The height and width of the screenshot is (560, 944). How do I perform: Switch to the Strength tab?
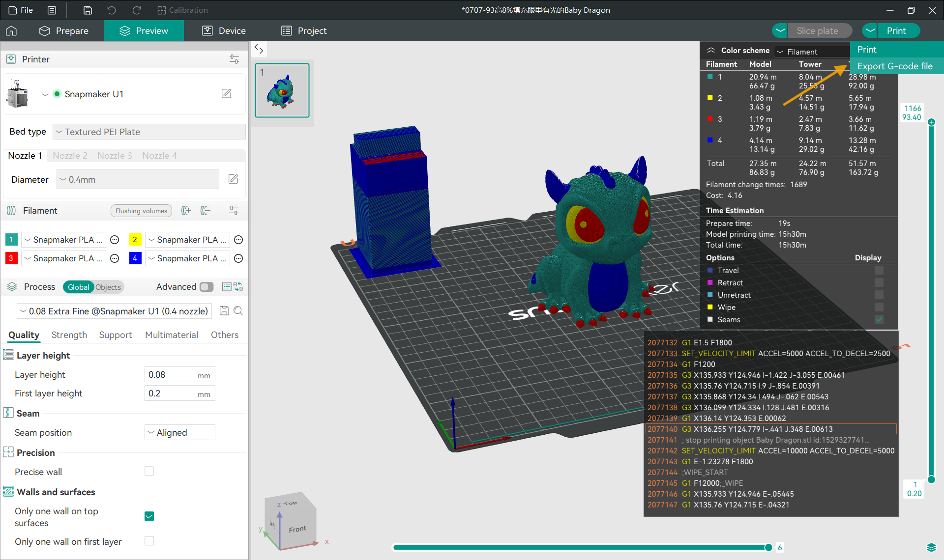pyautogui.click(x=69, y=335)
